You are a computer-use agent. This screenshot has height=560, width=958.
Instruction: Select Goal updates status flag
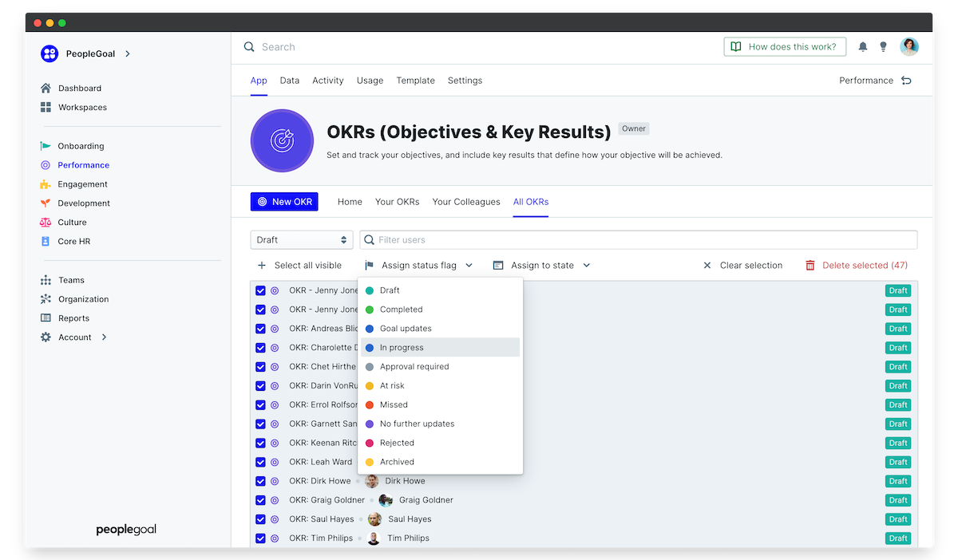tap(440, 329)
